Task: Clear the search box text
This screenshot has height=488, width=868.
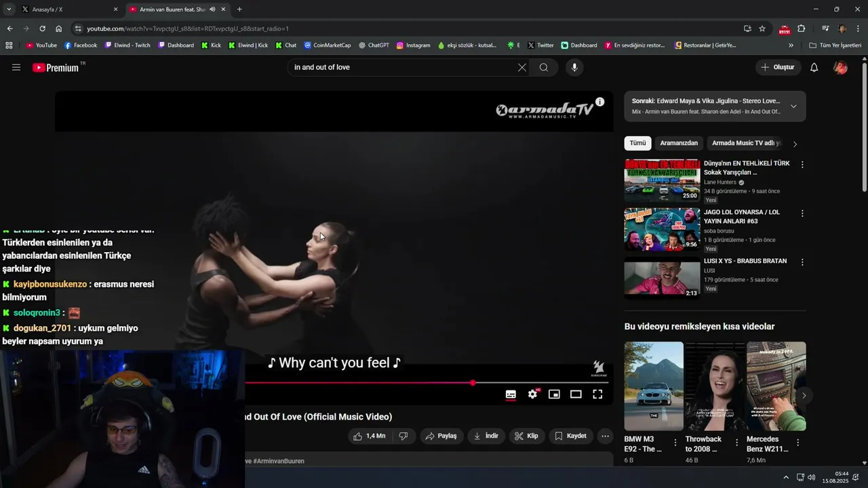Action: pos(522,67)
